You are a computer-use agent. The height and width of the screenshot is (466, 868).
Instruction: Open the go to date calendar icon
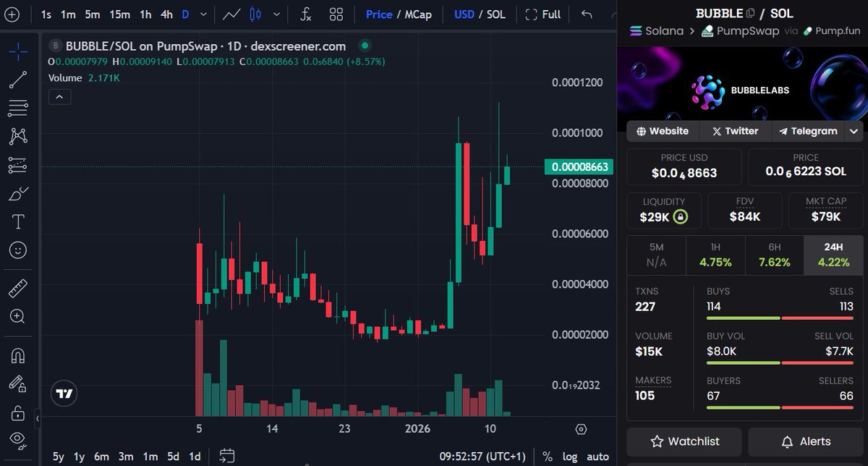tap(227, 456)
